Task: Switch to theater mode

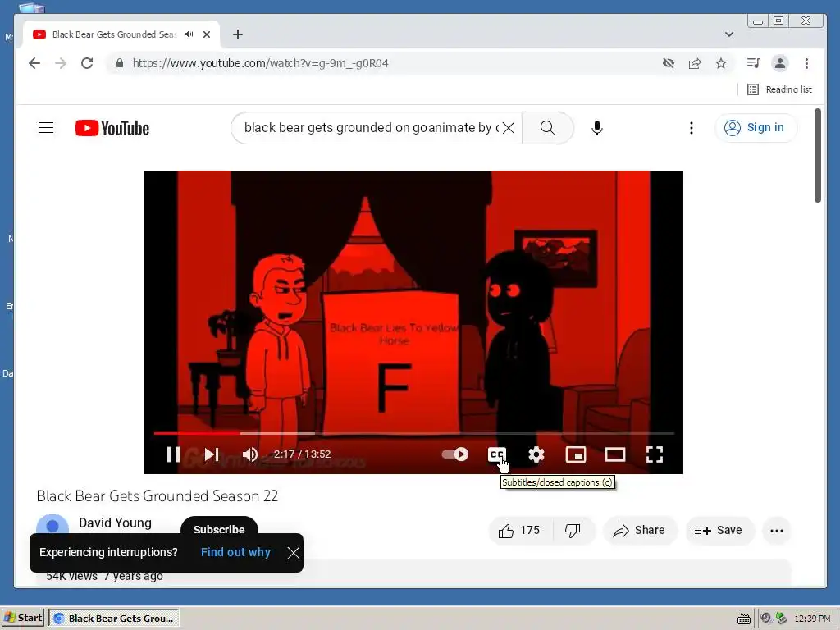Action: click(615, 454)
